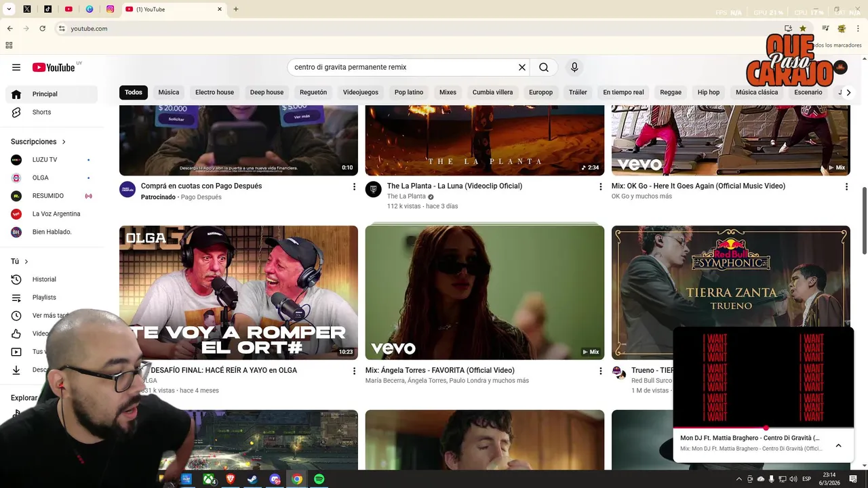Open Bien Hablado. channel

coord(52,232)
